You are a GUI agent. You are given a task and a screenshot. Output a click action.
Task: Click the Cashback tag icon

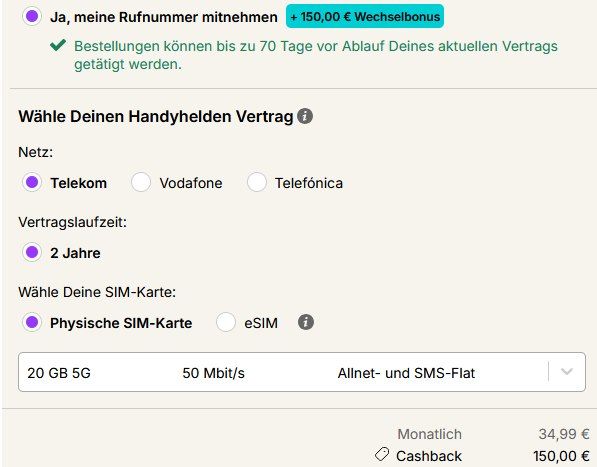tap(382, 454)
